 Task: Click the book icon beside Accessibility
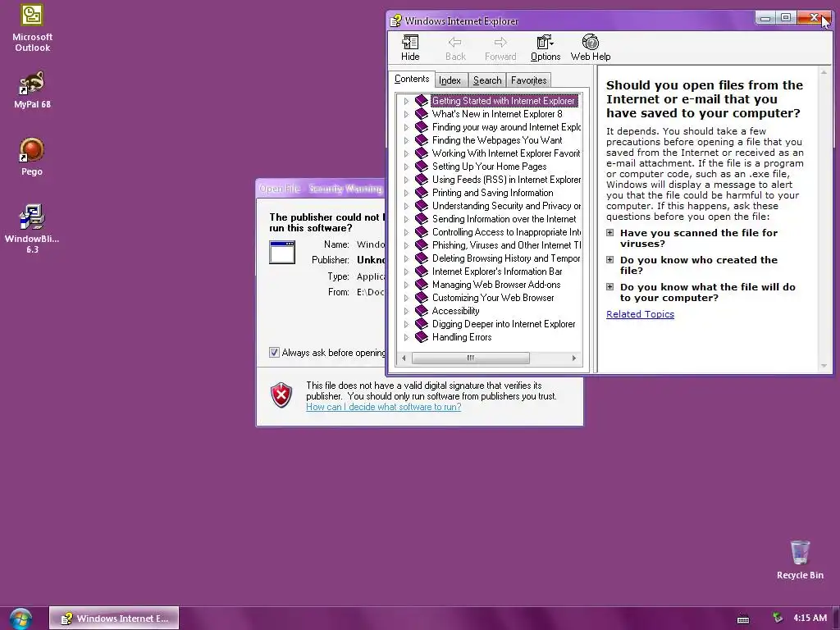pos(422,311)
